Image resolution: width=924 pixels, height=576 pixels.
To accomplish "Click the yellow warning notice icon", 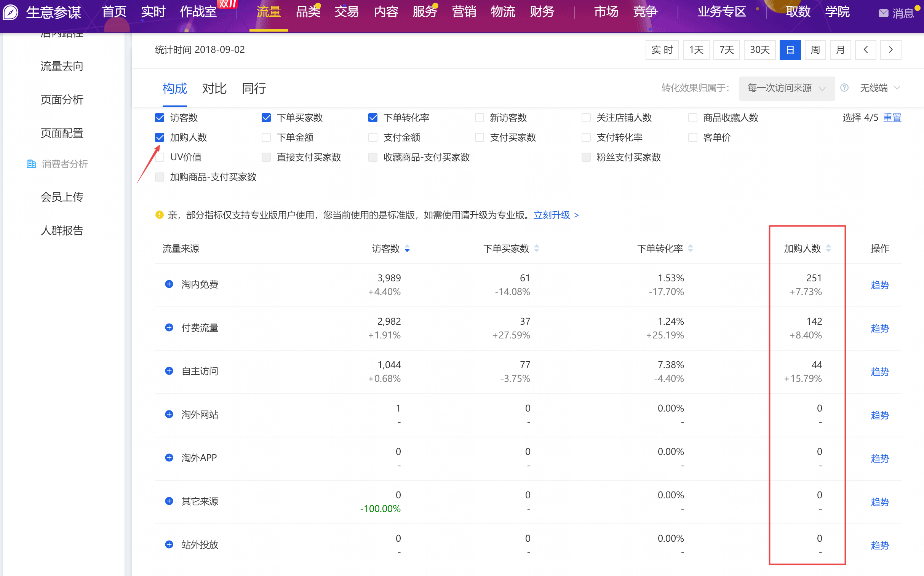I will pyautogui.click(x=159, y=215).
